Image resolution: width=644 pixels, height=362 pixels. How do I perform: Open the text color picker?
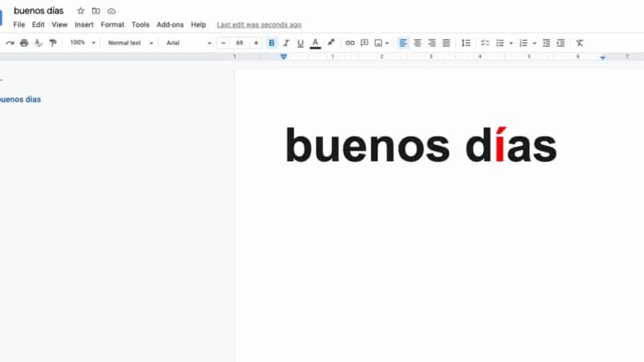click(x=315, y=43)
